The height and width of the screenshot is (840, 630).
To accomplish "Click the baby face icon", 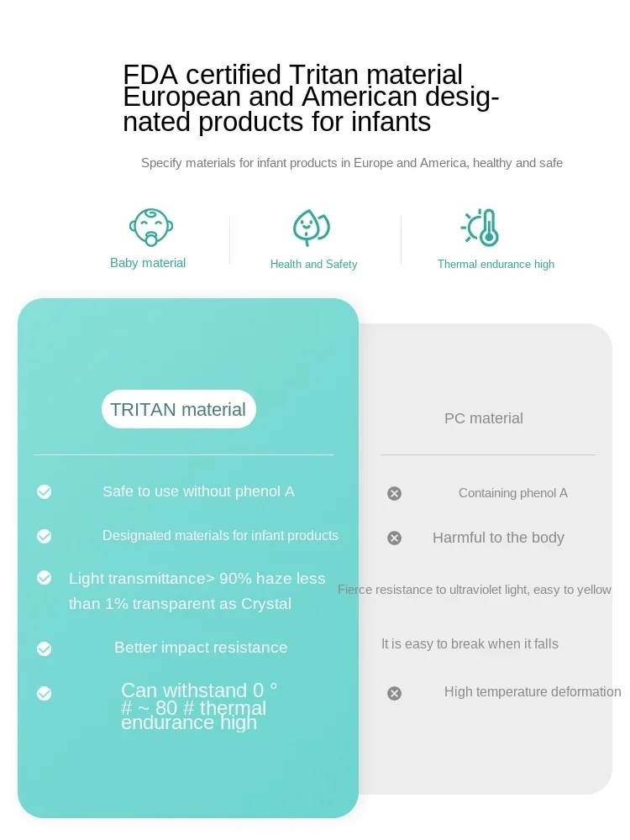I will click(x=150, y=228).
